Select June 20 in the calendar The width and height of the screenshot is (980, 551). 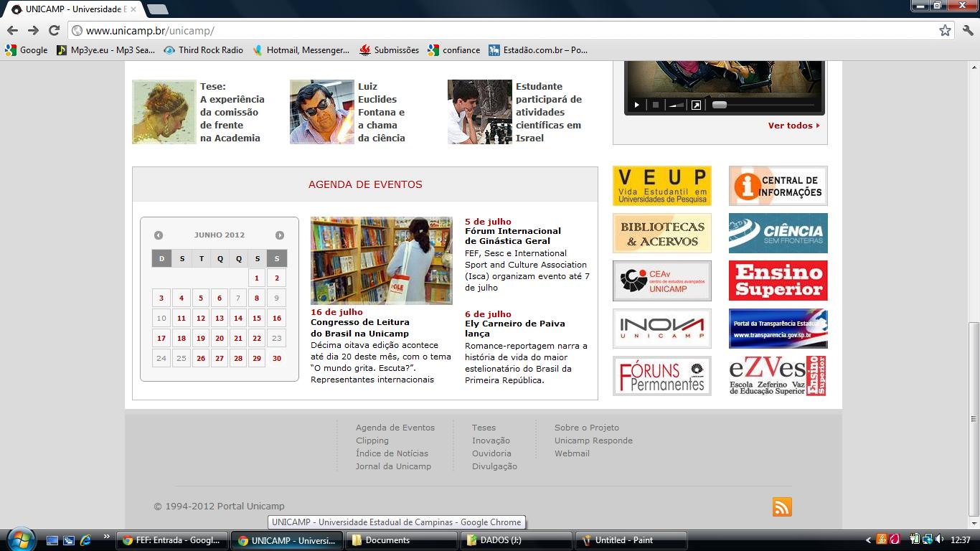pos(220,339)
